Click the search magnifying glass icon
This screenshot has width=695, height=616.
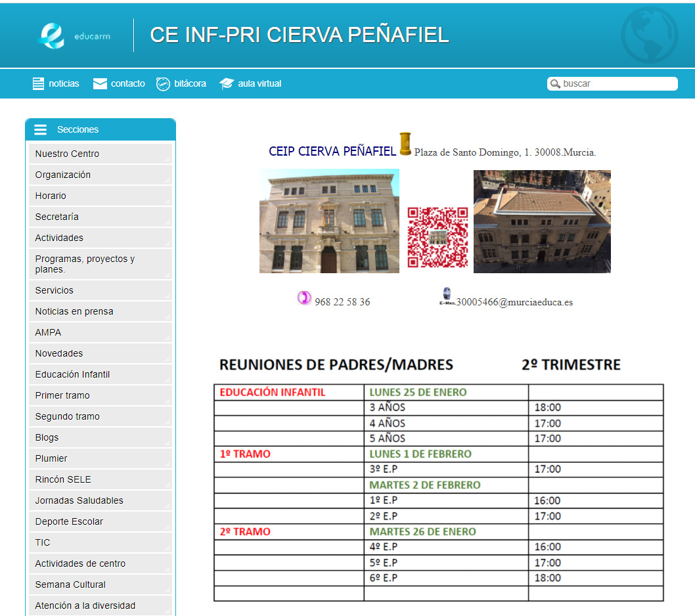(555, 83)
